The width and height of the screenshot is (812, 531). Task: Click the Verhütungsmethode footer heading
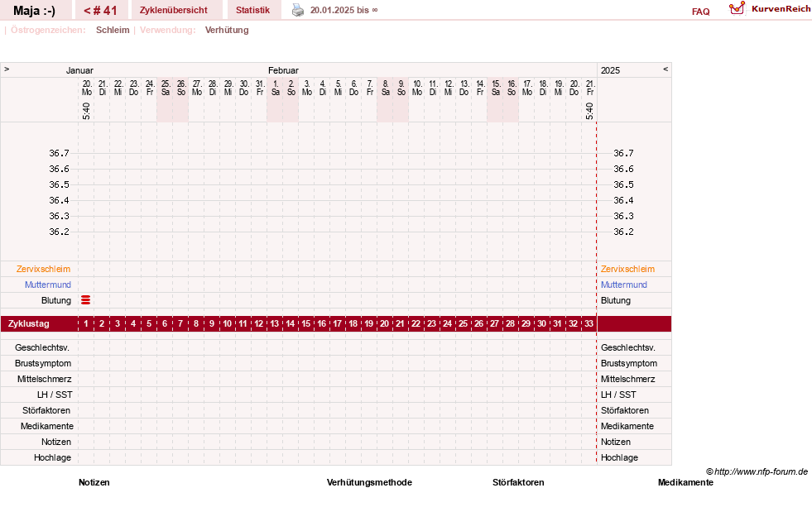(369, 482)
